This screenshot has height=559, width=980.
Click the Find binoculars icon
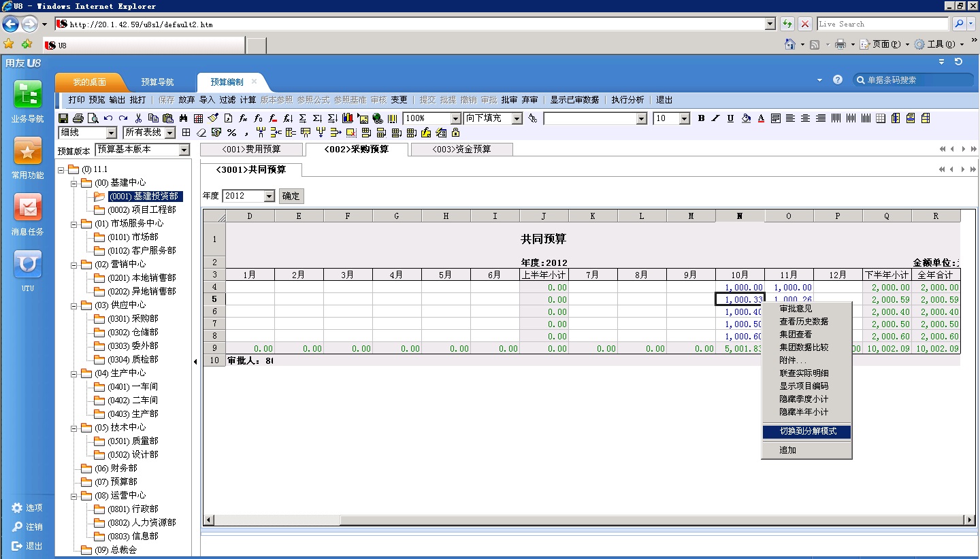pyautogui.click(x=183, y=118)
